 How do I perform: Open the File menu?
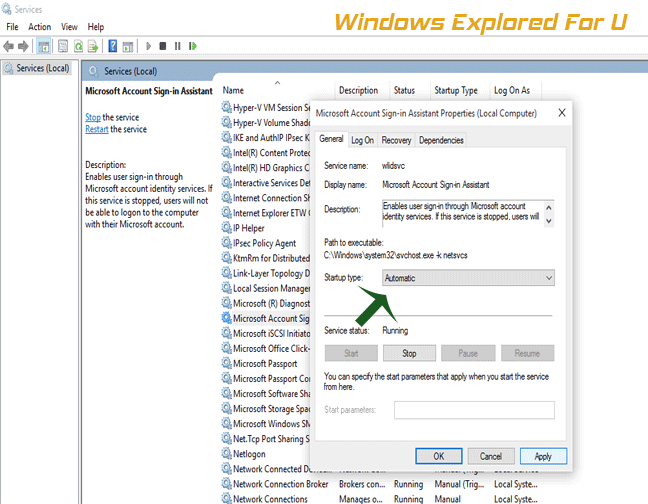(12, 27)
